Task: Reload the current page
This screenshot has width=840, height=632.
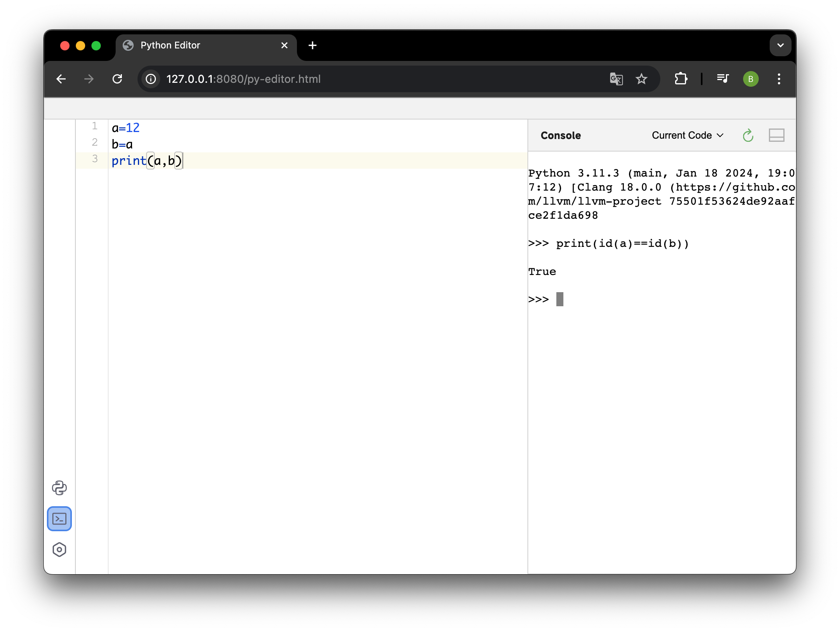Action: 117,79
